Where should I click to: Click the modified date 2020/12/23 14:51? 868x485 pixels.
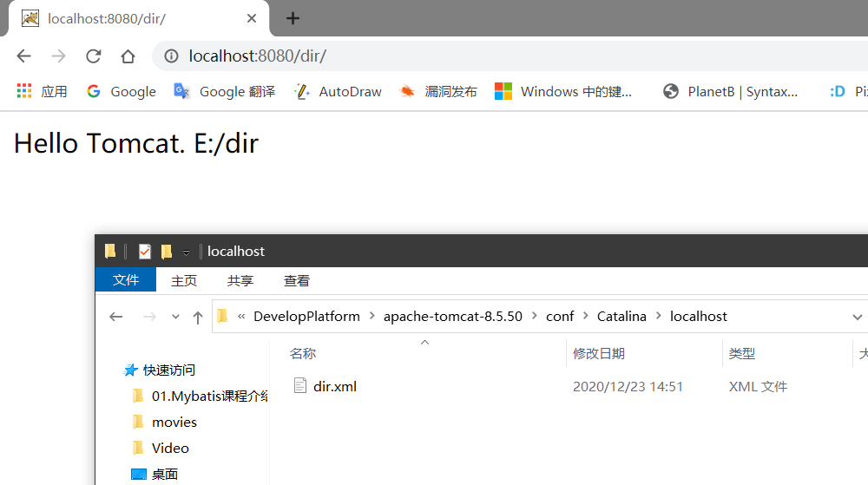(628, 387)
